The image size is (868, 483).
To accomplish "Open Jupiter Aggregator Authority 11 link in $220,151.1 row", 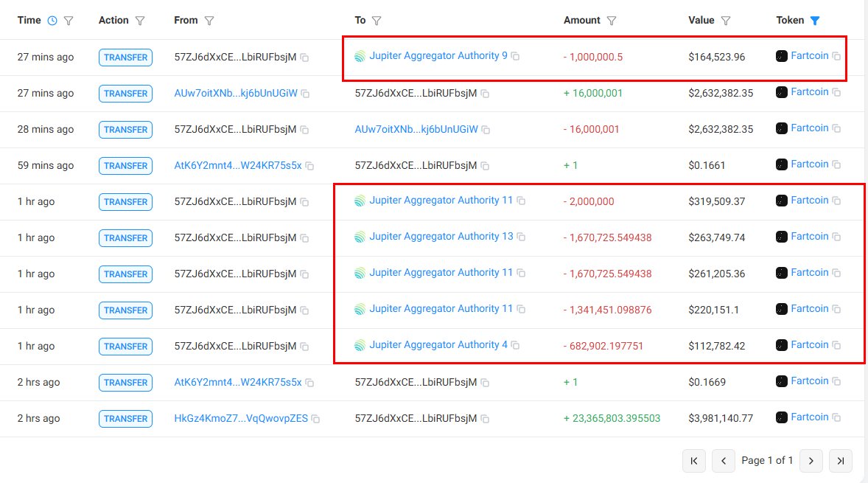I will pos(441,308).
